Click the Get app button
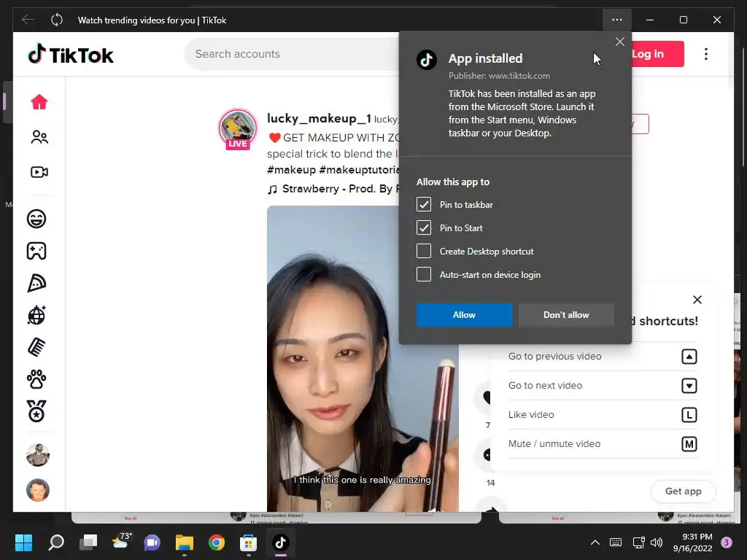 [x=683, y=491]
